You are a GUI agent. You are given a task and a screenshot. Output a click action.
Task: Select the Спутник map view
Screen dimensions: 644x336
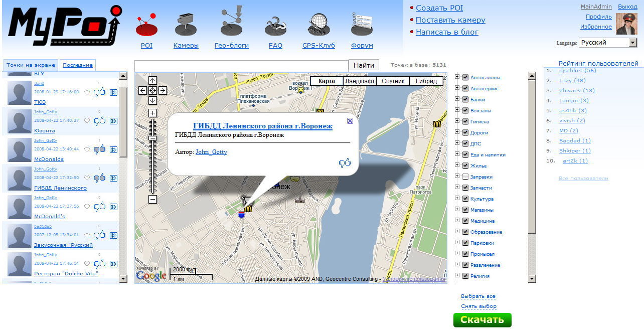tap(393, 81)
